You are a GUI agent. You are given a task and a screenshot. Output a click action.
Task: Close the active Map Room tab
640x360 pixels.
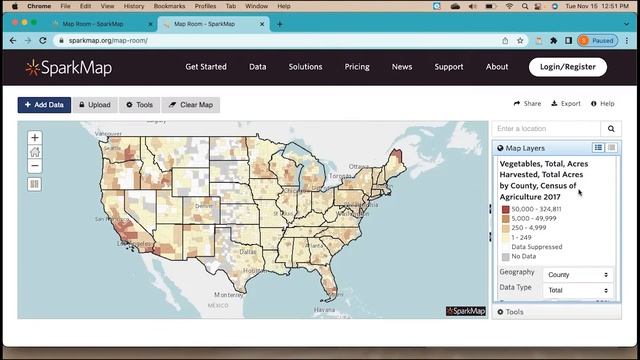coord(262,24)
